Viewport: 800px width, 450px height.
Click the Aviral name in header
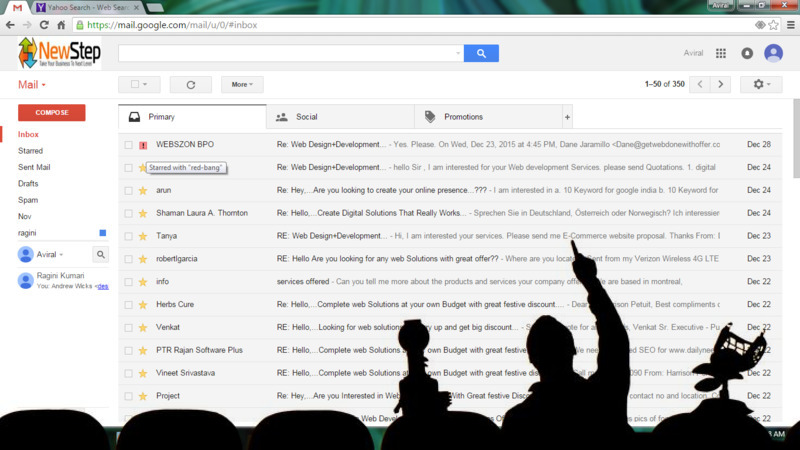693,53
